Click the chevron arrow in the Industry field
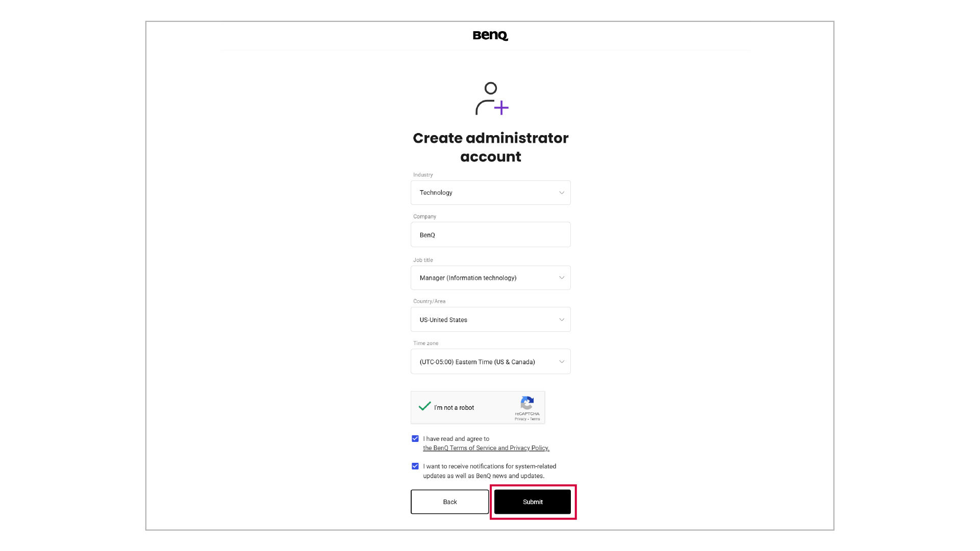This screenshot has height=551, width=980. [x=562, y=193]
